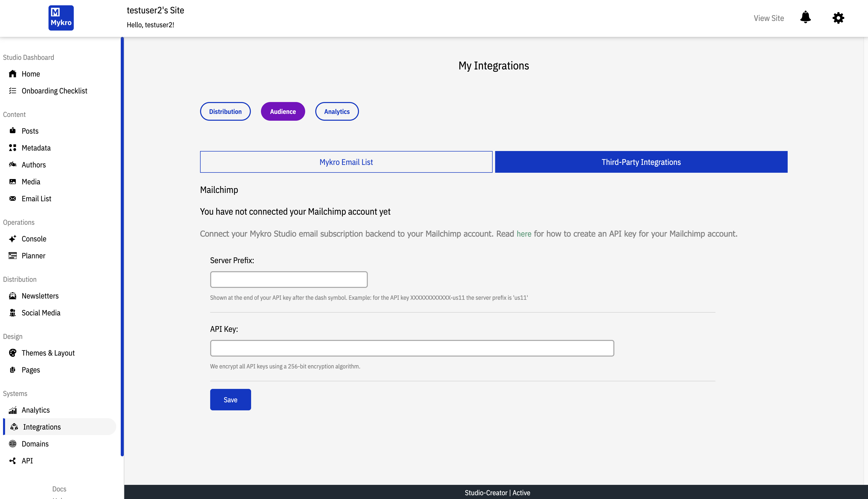Select the Third-Party Integrations tab

tap(641, 162)
